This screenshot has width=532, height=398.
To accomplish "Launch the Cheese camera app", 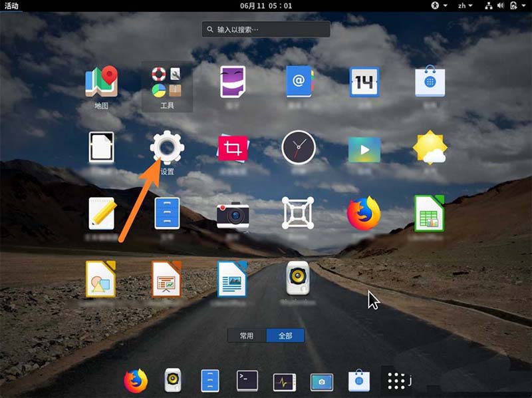I will (x=233, y=214).
